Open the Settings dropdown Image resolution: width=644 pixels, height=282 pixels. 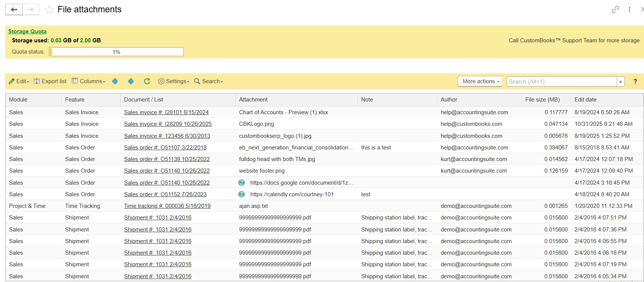pyautogui.click(x=174, y=81)
